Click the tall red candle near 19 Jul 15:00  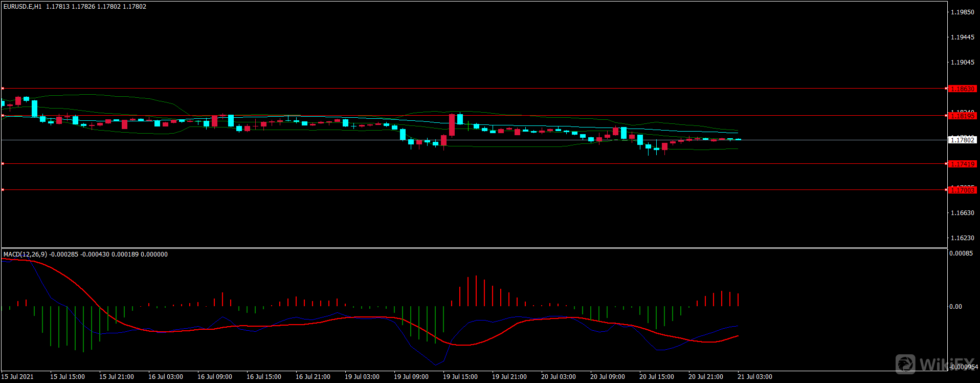tap(452, 125)
